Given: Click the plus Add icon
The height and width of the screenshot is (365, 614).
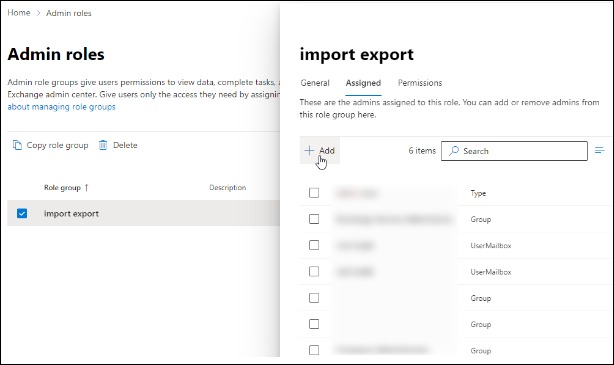Looking at the screenshot, I should [x=309, y=150].
